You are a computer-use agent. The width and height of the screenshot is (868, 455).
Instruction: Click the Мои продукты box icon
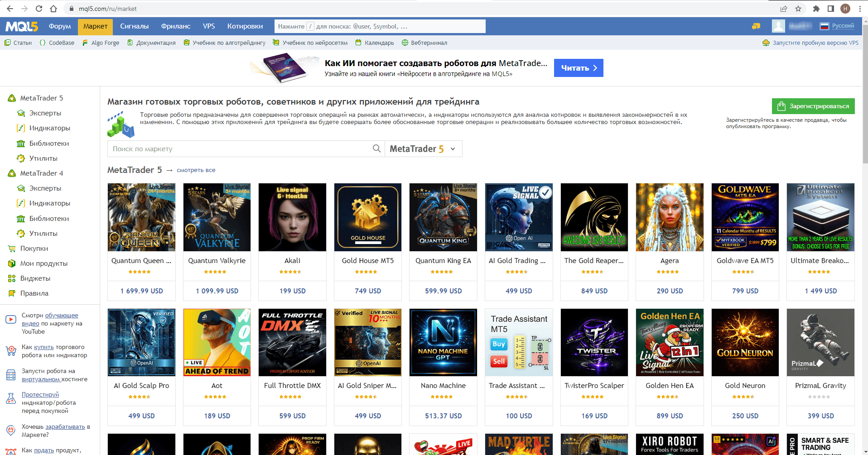[x=12, y=263]
